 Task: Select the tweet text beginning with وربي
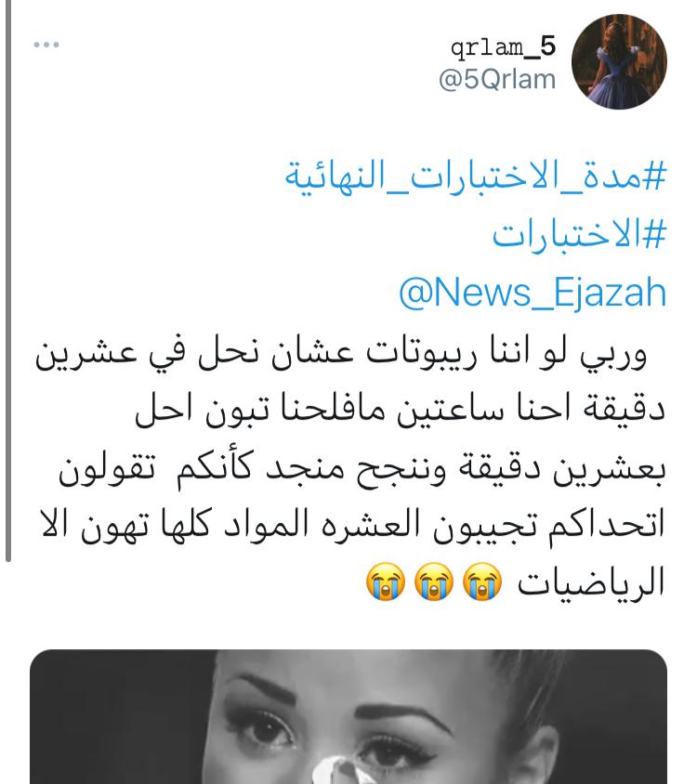350,467
